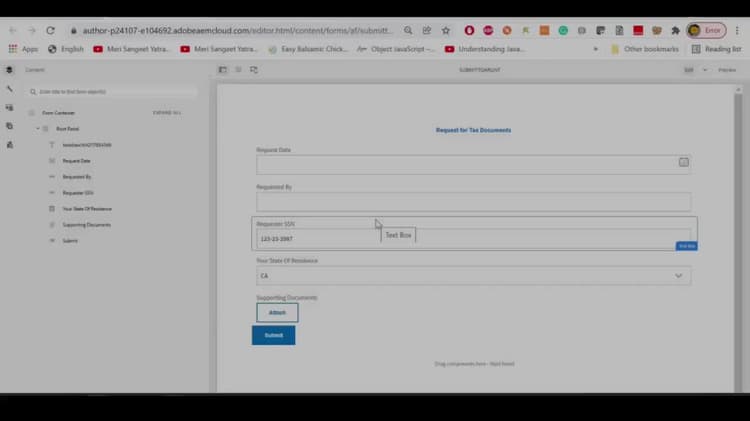This screenshot has height=421, width=750.
Task: Open Your State Of Residence dropdown
Action: point(474,276)
